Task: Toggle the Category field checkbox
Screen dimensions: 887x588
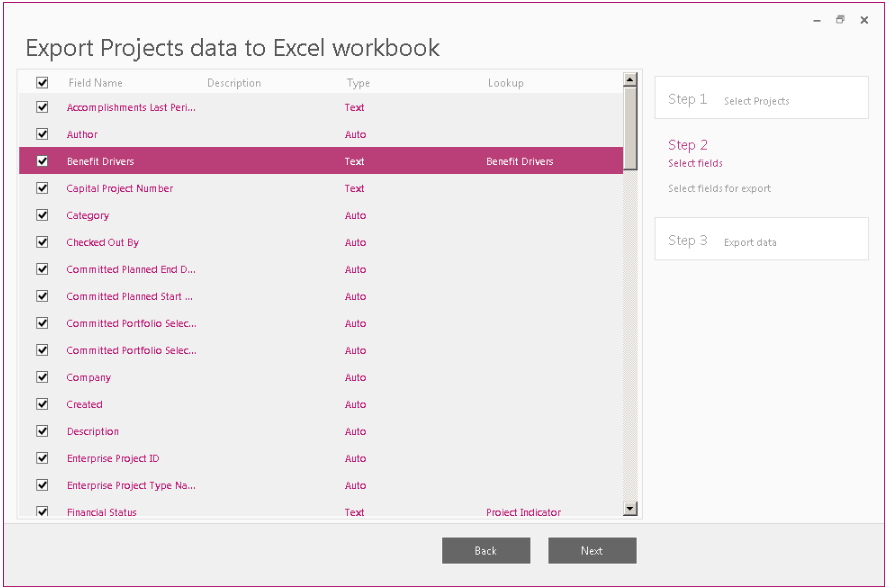Action: (x=42, y=215)
